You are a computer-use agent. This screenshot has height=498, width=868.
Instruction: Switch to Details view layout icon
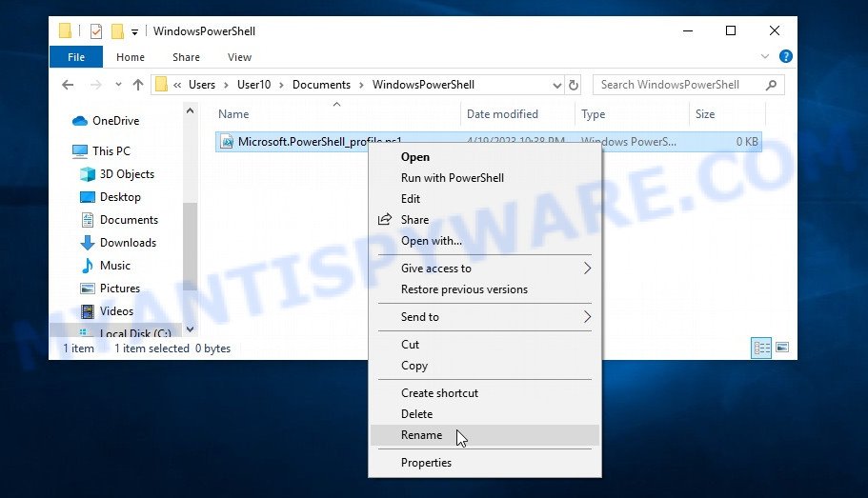762,349
